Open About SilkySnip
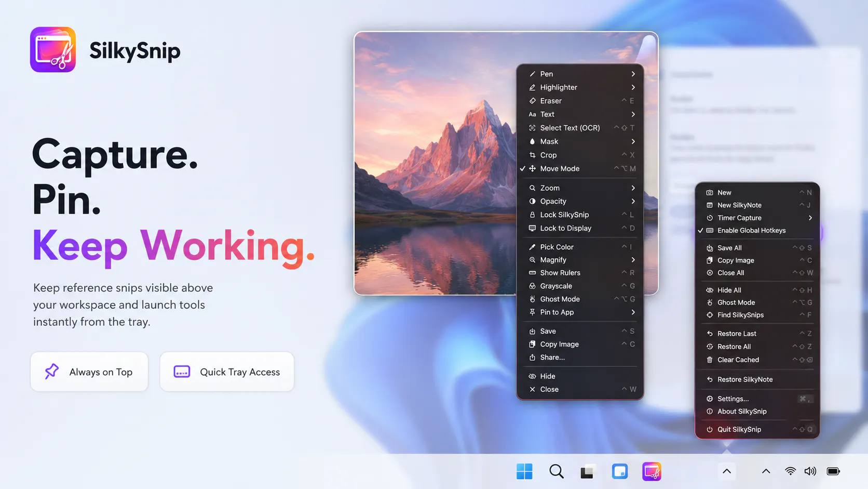Screen dimensions: 868x489 [757, 411]
